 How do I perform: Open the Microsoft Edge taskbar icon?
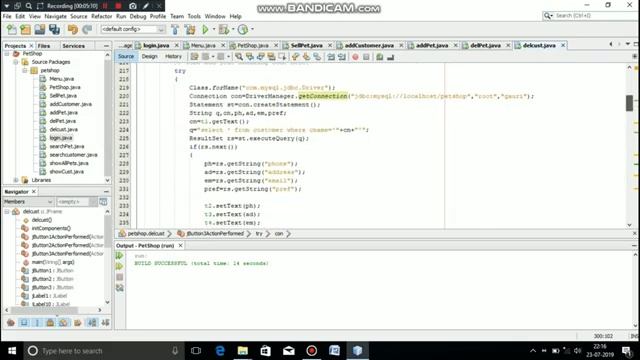tap(220, 351)
